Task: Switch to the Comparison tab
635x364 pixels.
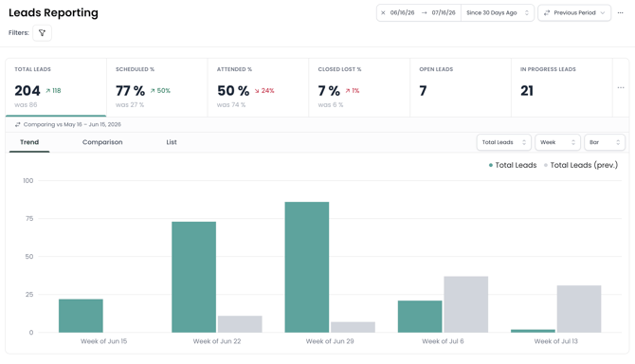Action: point(102,142)
